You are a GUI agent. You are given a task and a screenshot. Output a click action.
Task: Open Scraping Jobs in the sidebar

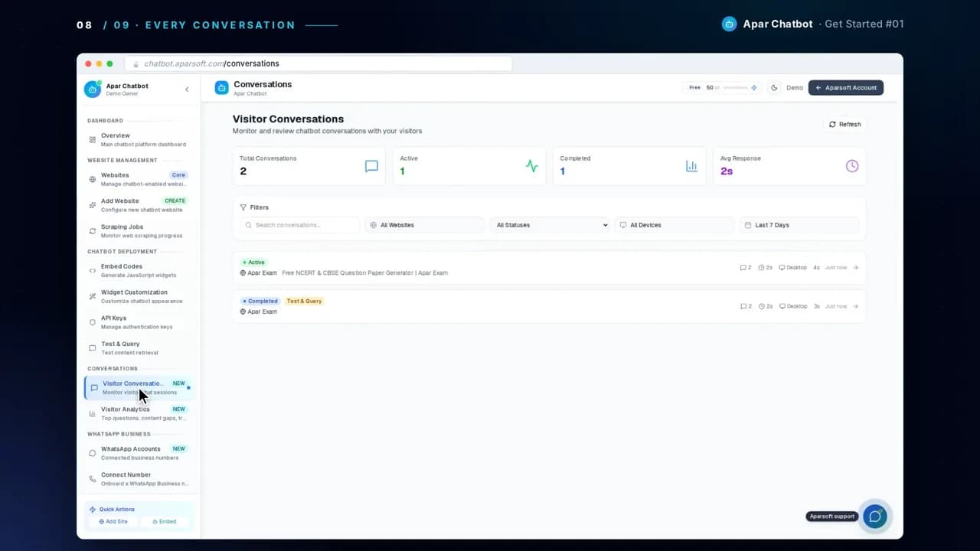tap(138, 231)
